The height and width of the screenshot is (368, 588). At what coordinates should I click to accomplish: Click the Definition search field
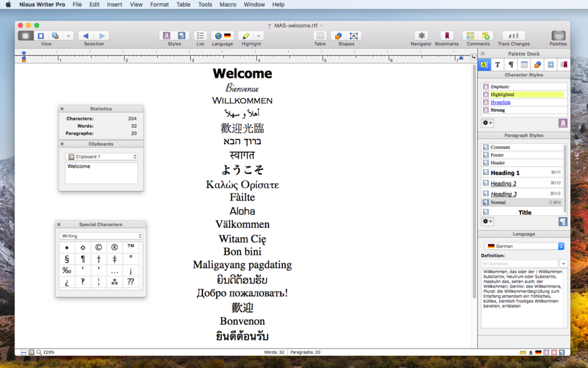click(519, 263)
